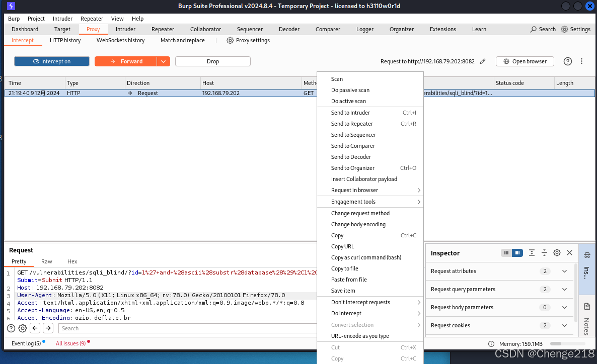The image size is (597, 364).
Task: Sort by the Time column header
Action: [x=35, y=83]
